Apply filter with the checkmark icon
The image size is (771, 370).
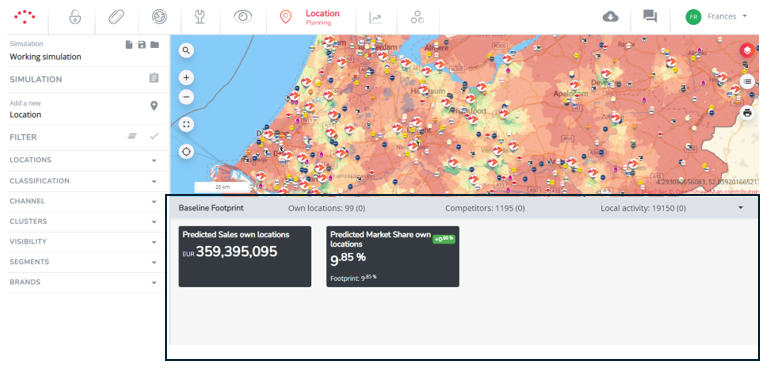point(154,136)
